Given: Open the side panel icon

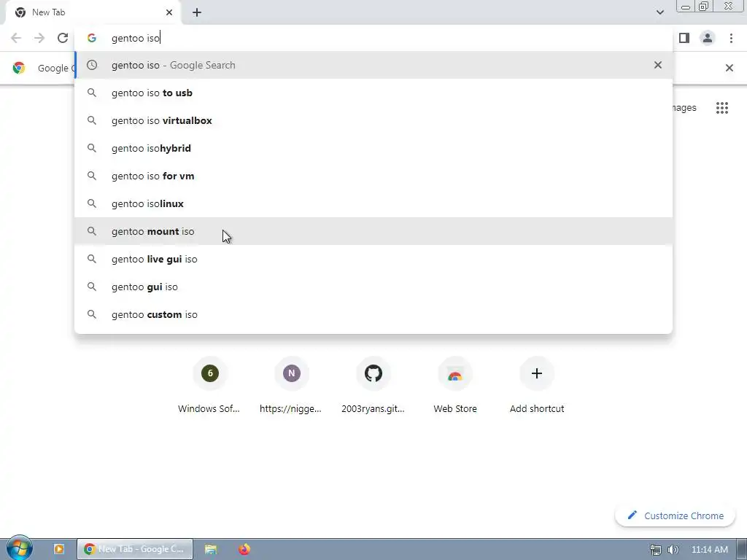Looking at the screenshot, I should [684, 38].
